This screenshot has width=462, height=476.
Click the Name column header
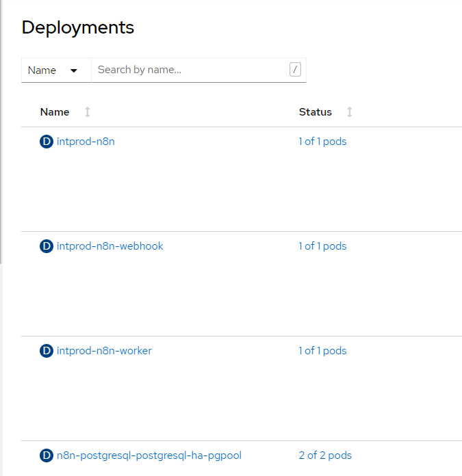[55, 112]
